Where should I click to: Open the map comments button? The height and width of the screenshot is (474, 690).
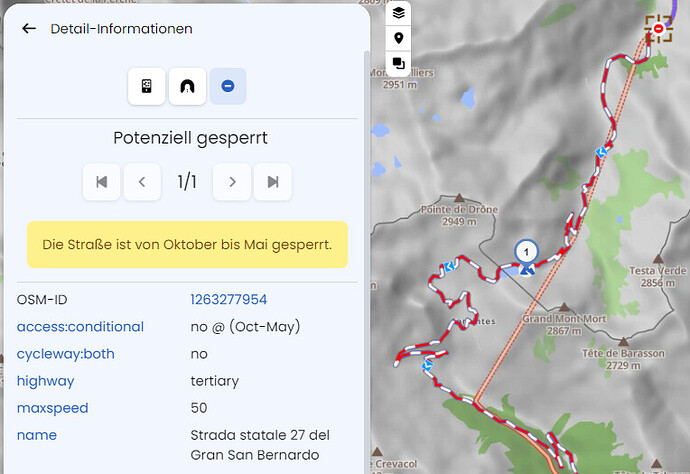click(x=399, y=63)
